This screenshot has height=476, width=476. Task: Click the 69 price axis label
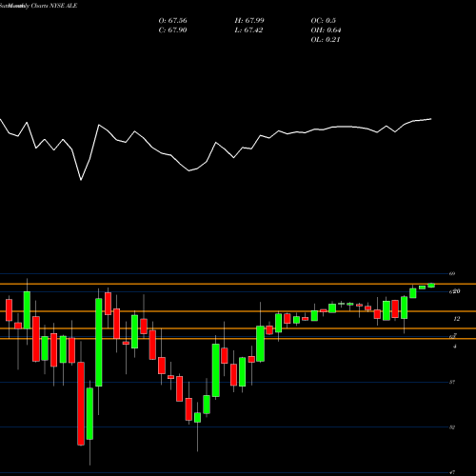click(x=452, y=273)
